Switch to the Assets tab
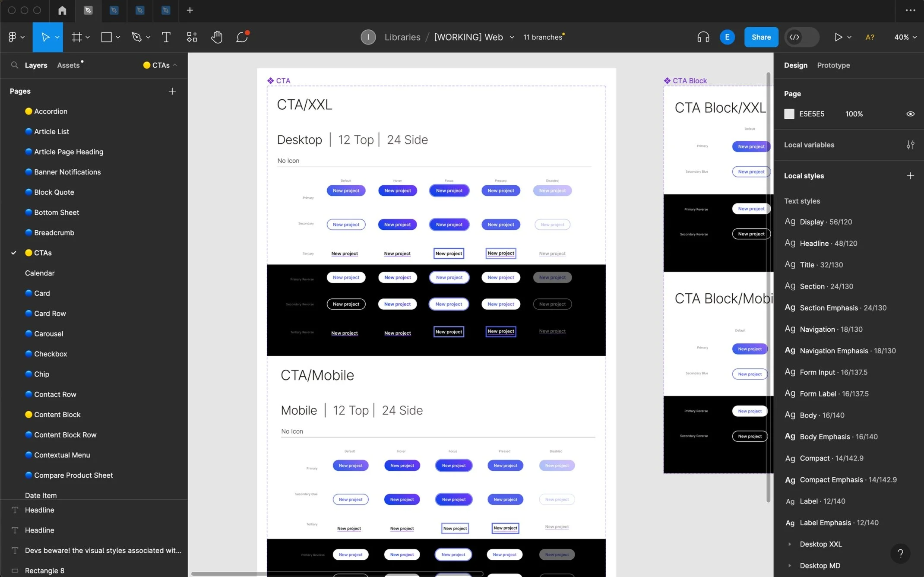Screen dimensions: 924x577 68,65
